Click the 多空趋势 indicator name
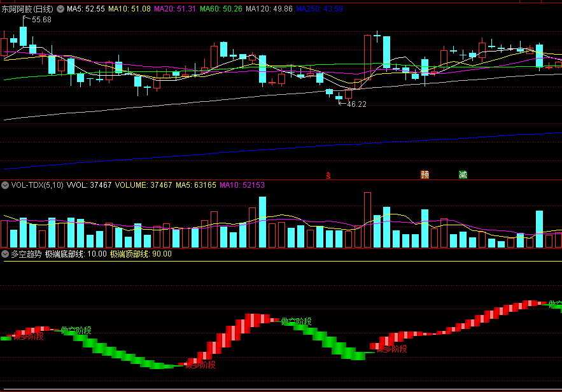This screenshot has width=562, height=392. click(26, 254)
